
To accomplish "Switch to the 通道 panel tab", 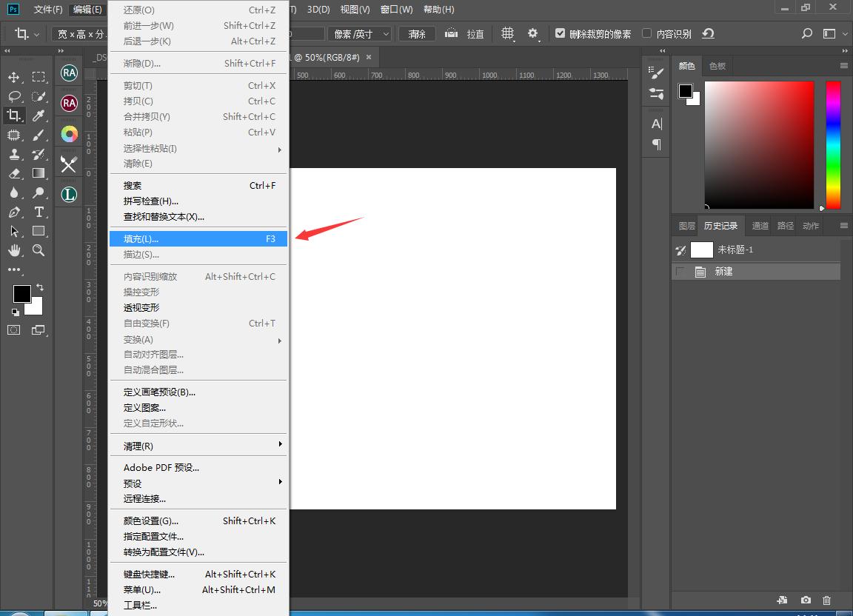I will tap(759, 225).
